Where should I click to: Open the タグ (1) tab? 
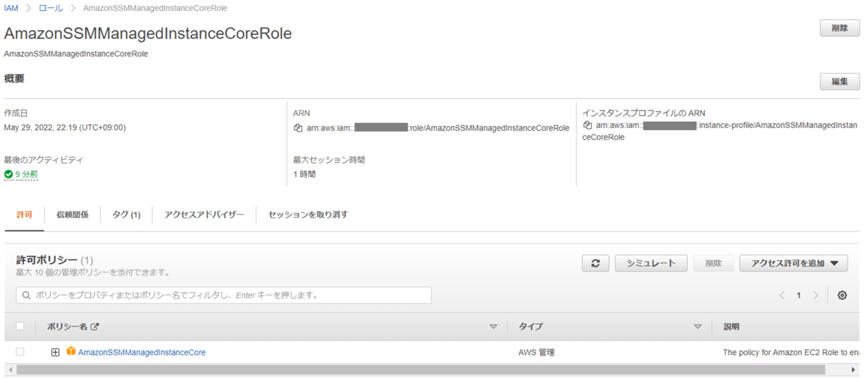click(126, 215)
